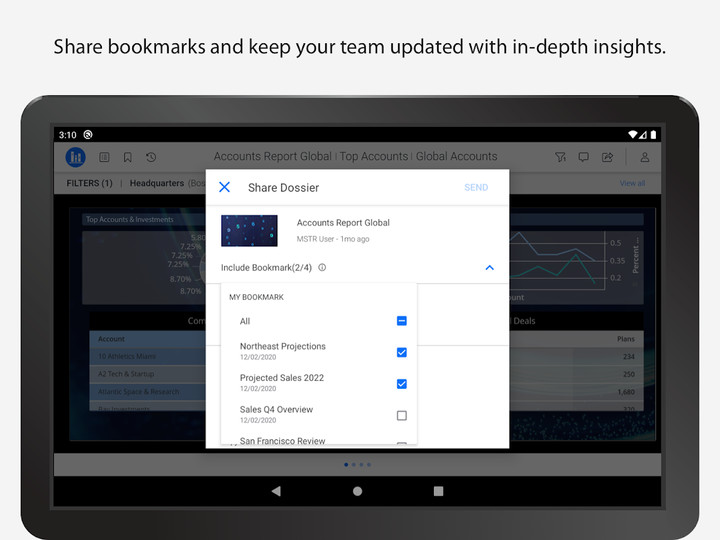Image resolution: width=720 pixels, height=540 pixels.
Task: Uncheck the Projected Sales 2022 bookmark
Action: (402, 384)
